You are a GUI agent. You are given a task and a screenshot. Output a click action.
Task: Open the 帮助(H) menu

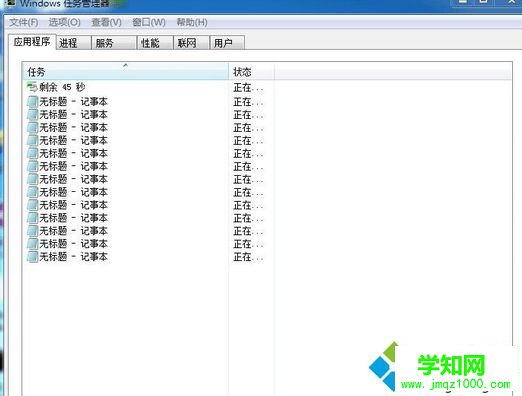(x=192, y=22)
